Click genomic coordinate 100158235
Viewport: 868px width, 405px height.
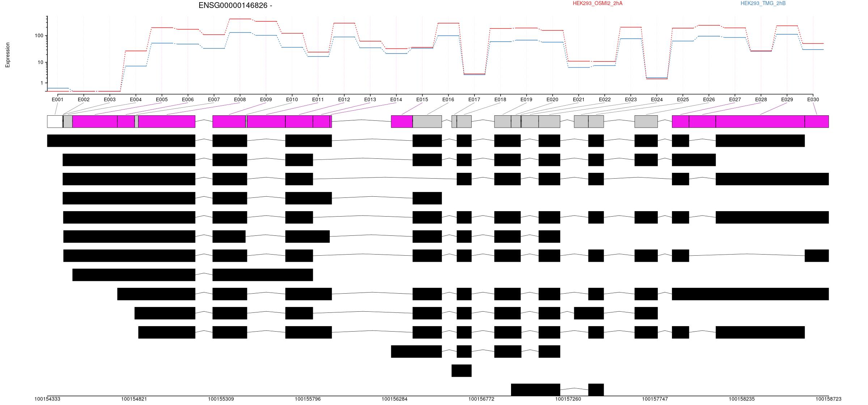(x=742, y=399)
